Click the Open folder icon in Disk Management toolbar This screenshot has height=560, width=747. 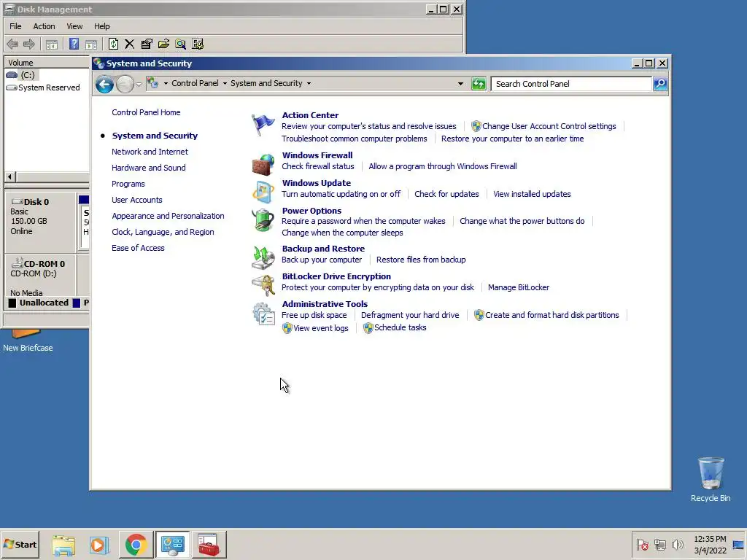(x=164, y=44)
